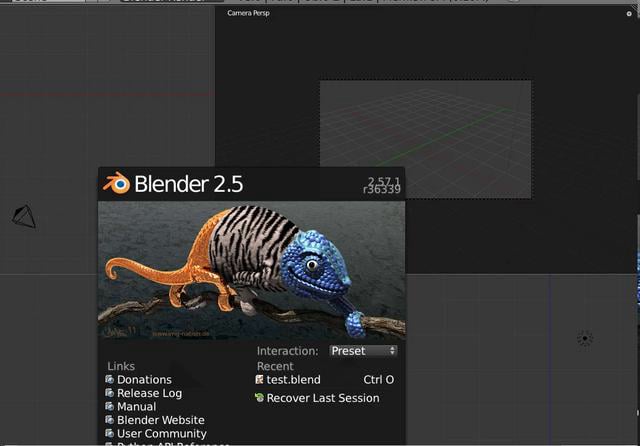
Task: Click the Recent section heading
Action: (x=275, y=366)
